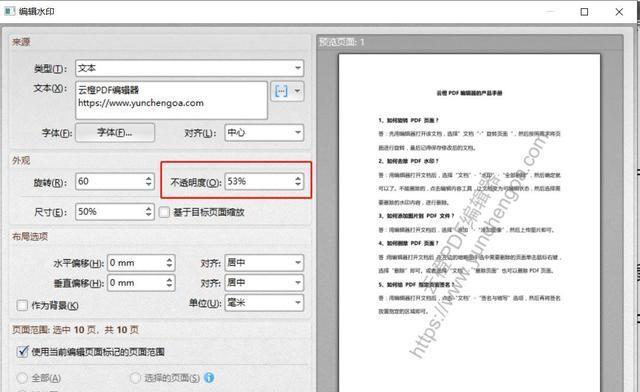
Task: Click the blue info icon beside 选择的页面
Action: [209, 378]
